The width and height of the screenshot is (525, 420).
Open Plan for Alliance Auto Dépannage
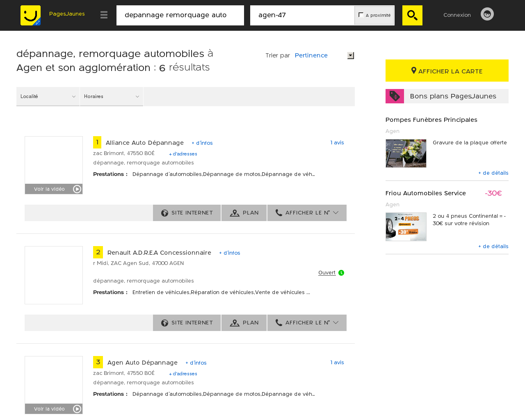tap(244, 213)
